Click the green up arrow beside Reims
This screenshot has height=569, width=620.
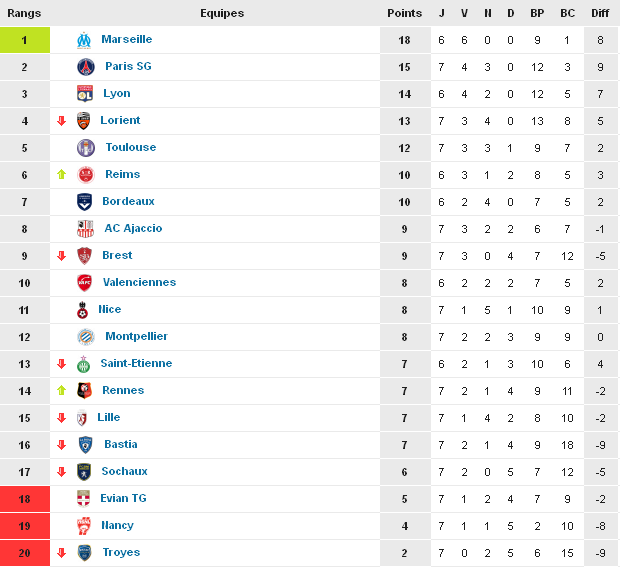coord(61,175)
